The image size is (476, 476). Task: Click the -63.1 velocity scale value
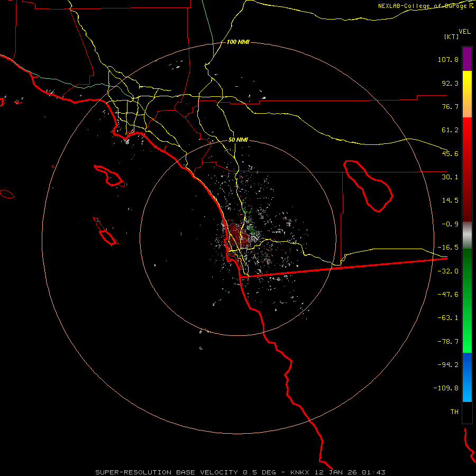(448, 317)
